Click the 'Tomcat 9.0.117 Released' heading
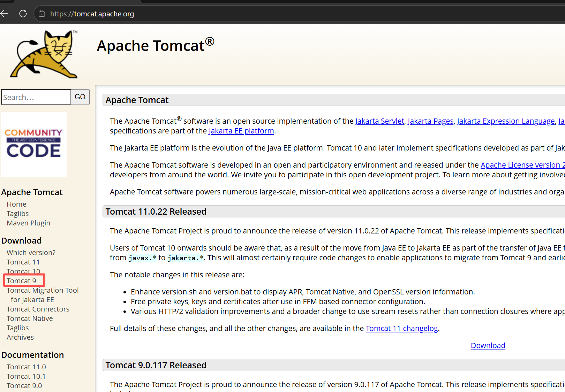The height and width of the screenshot is (392, 565). click(156, 365)
